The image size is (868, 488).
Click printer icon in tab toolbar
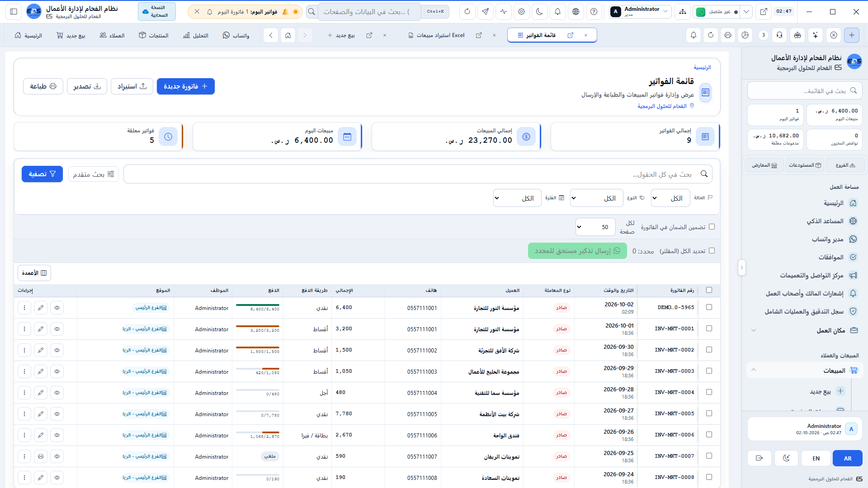pos(728,35)
